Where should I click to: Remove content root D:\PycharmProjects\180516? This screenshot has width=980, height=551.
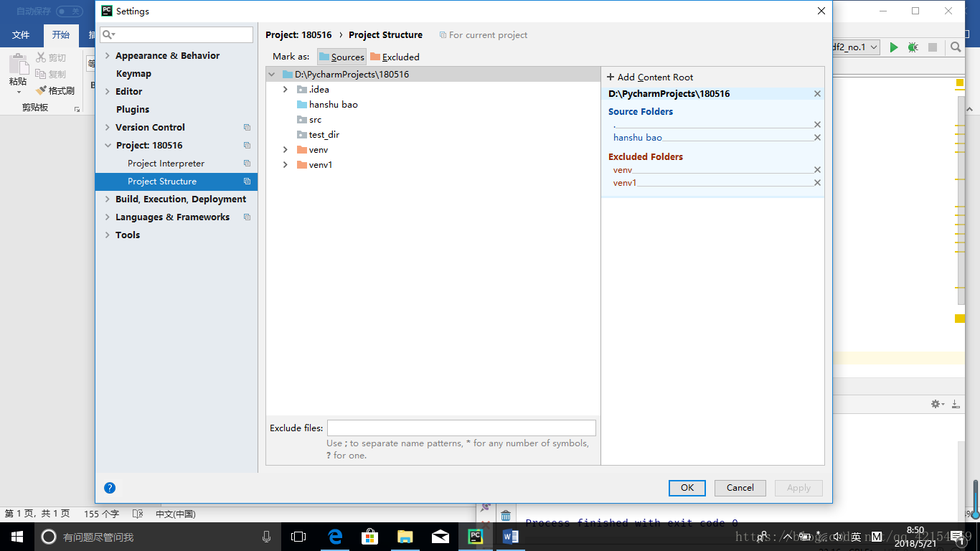(x=817, y=94)
